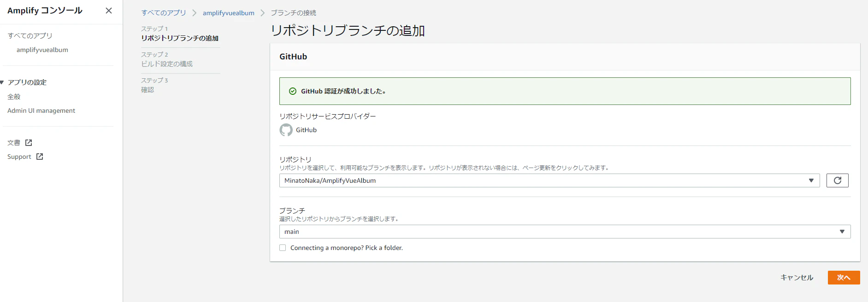The height and width of the screenshot is (302, 868).
Task: Click breadcrumb chevron after すべてのアプリ
Action: click(195, 13)
